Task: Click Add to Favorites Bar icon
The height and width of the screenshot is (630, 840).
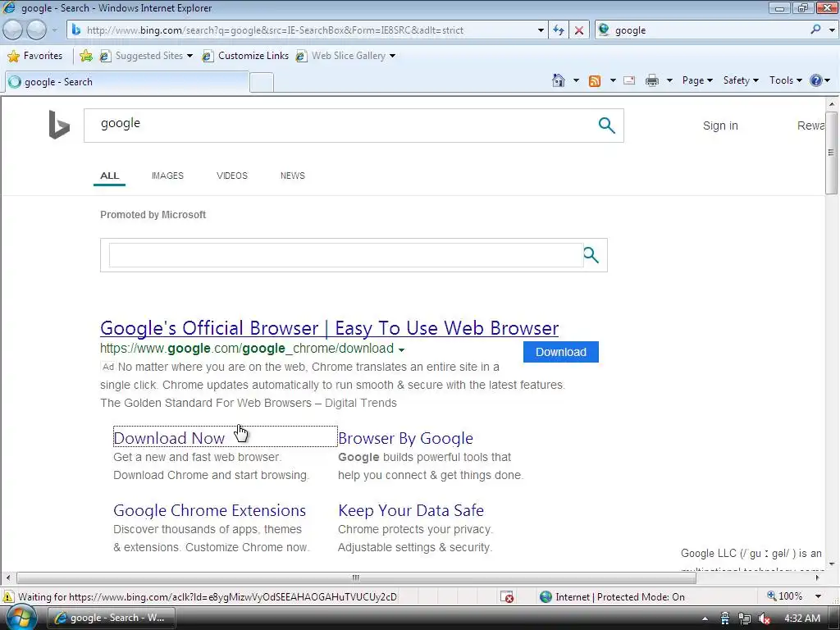Action: [x=85, y=56]
